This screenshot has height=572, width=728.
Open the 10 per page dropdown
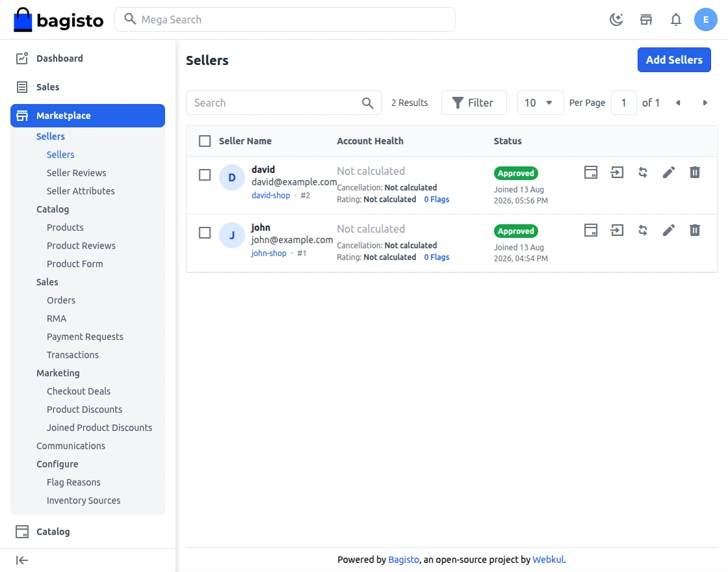click(x=540, y=103)
